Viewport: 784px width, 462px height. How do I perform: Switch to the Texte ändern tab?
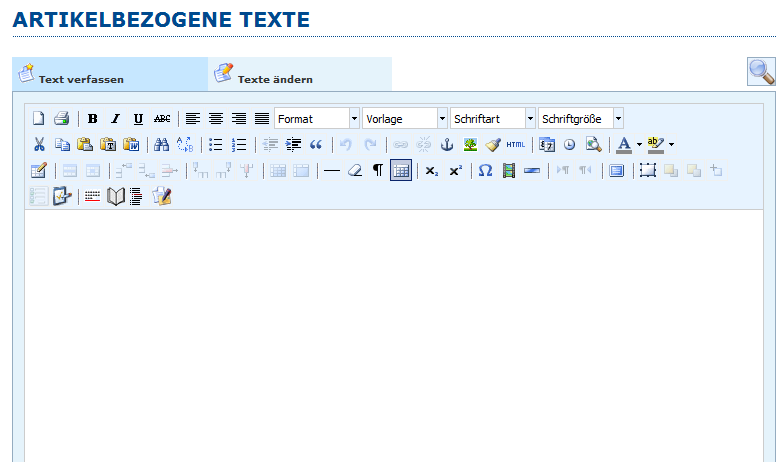coord(300,75)
